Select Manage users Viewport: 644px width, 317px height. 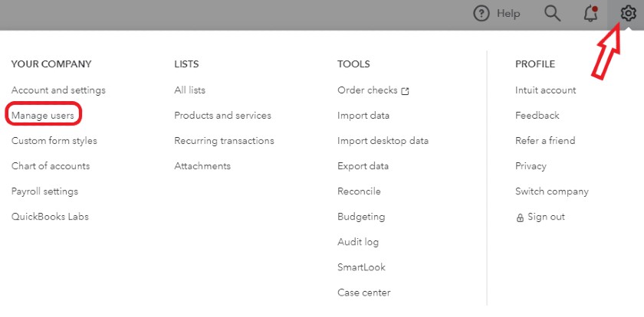click(x=43, y=116)
